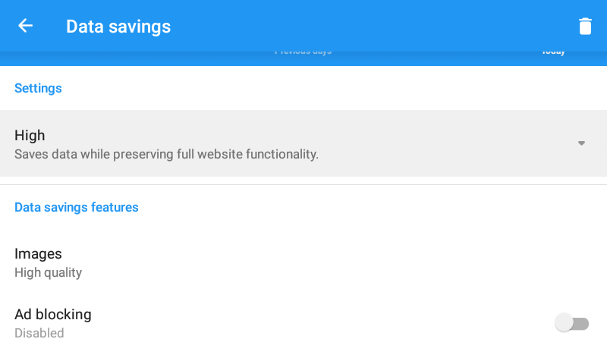Click the "Saves data while preserving" description
The width and height of the screenshot is (607, 364).
tap(166, 155)
